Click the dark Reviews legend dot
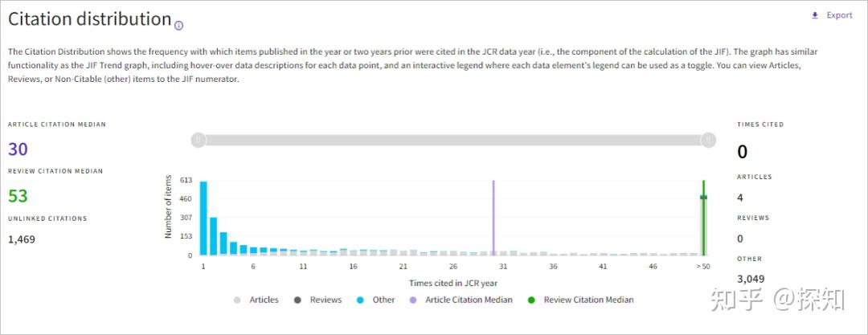This screenshot has height=335, width=868. pyautogui.click(x=297, y=300)
